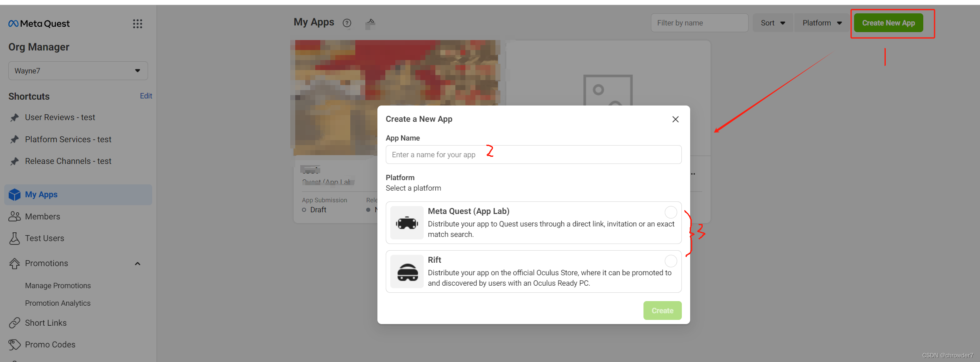
Task: Click pin icon beside User Reviews
Action: coord(15,118)
